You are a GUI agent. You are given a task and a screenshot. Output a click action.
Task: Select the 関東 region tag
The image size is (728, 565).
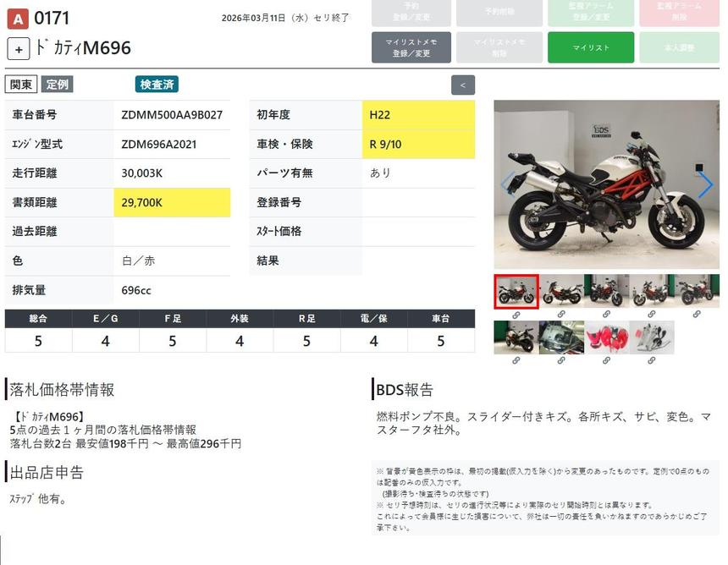[x=21, y=85]
